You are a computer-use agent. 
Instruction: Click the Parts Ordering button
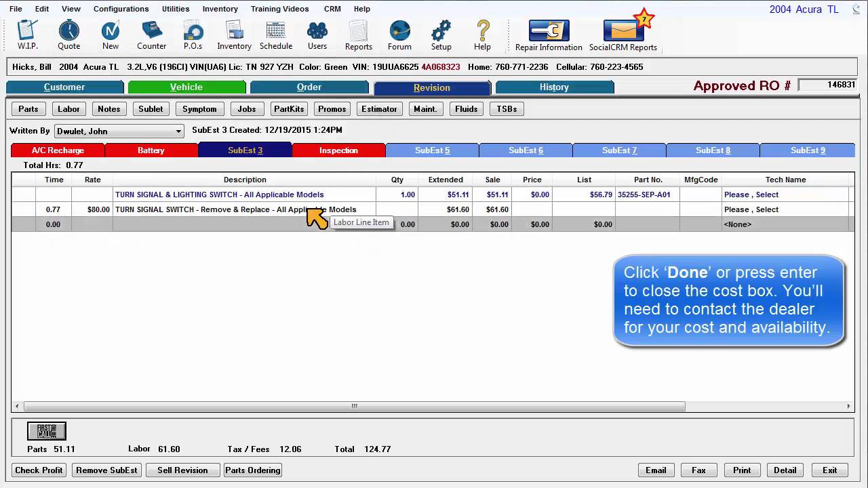click(x=252, y=470)
